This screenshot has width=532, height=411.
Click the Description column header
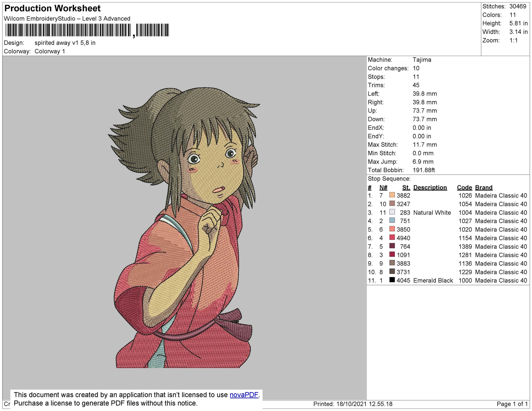(x=430, y=187)
